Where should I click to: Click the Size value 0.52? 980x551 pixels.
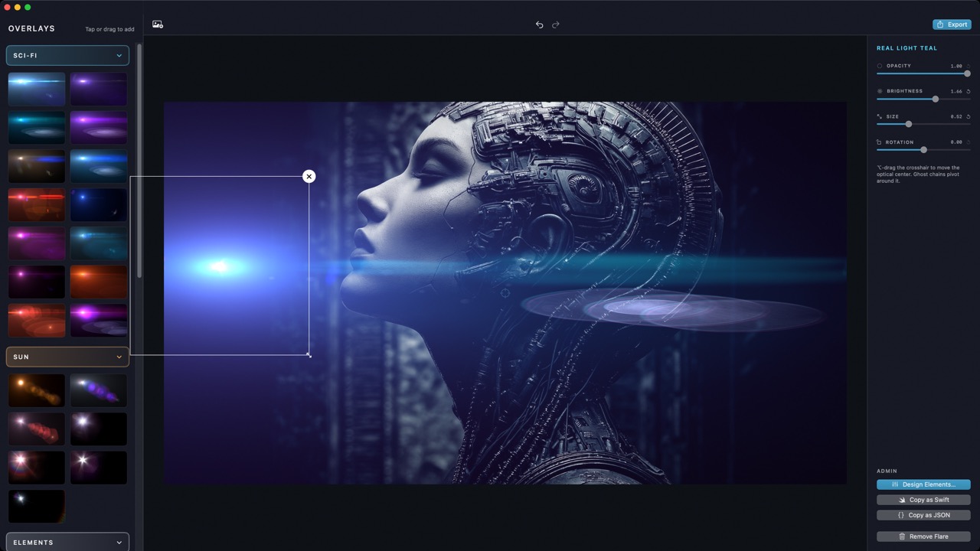tap(956, 116)
